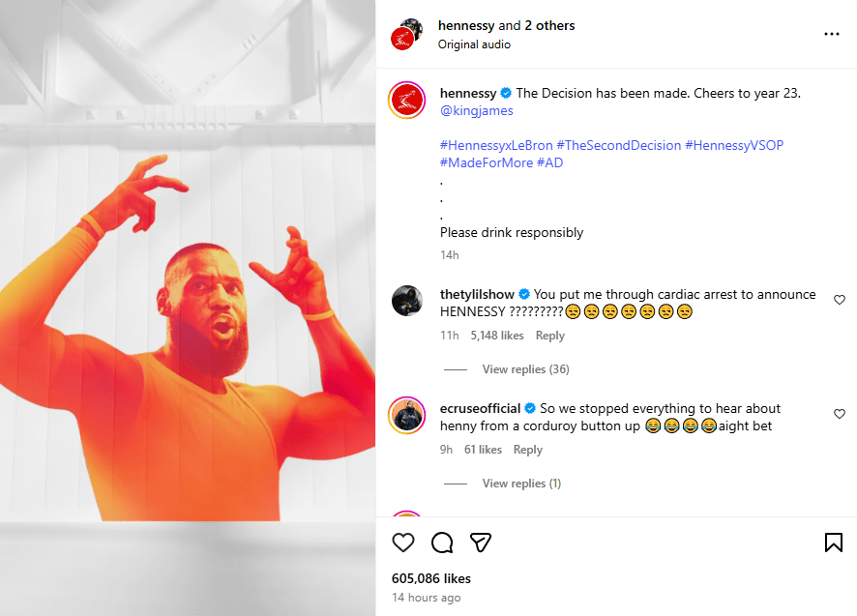857x616 pixels.
Task: Like ecruseofficial's comment
Action: pyautogui.click(x=839, y=414)
